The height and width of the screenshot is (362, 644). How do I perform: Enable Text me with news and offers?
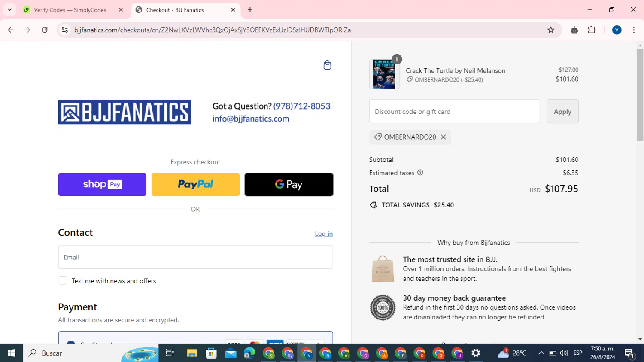(x=63, y=280)
